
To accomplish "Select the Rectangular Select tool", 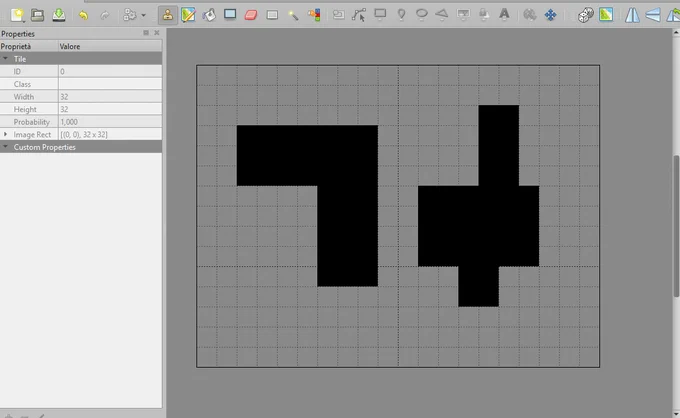I will pyautogui.click(x=272, y=16).
